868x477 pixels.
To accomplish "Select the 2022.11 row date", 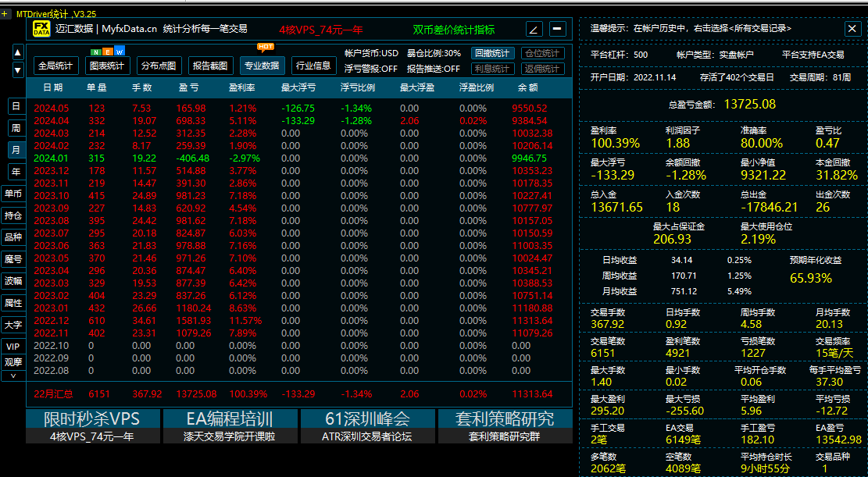I will (x=52, y=333).
